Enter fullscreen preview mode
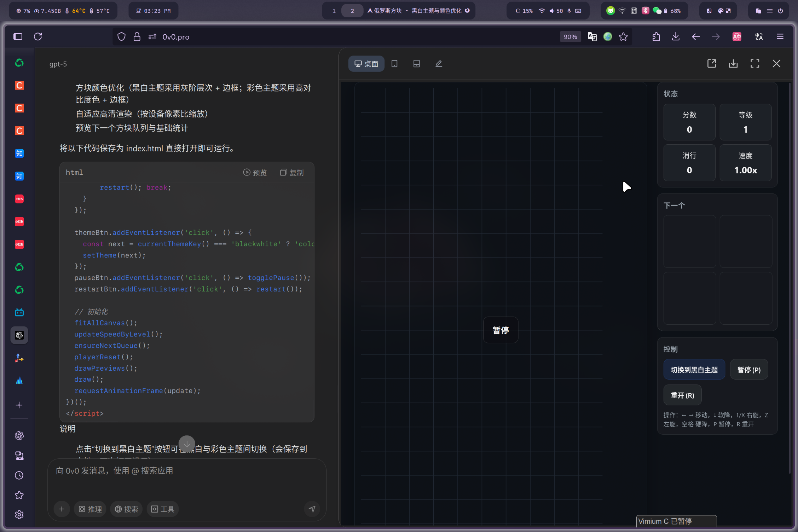Screen dimensions: 798x532 click(x=755, y=64)
